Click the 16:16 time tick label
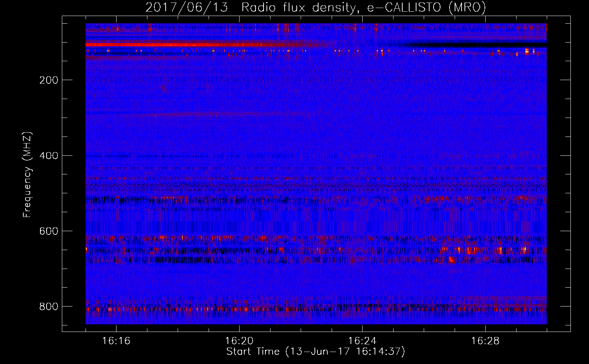Viewport: 589px width, 364px height. [x=116, y=341]
